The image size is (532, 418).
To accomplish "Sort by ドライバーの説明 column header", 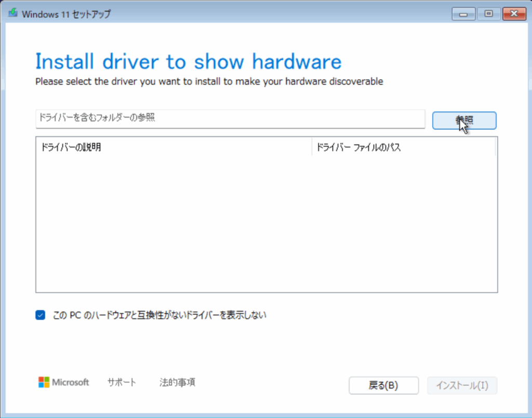I will click(174, 147).
